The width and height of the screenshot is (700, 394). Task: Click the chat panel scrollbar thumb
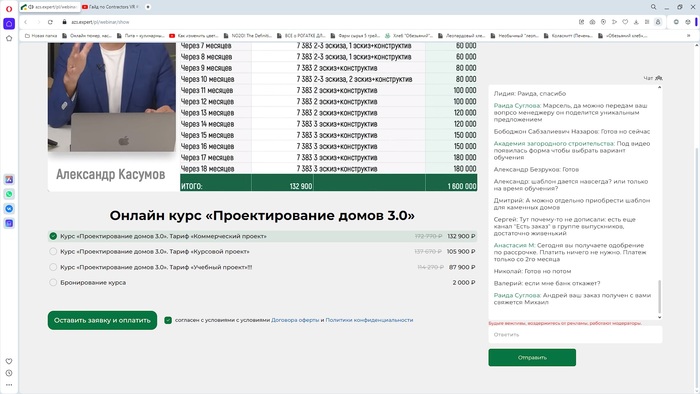(659, 297)
